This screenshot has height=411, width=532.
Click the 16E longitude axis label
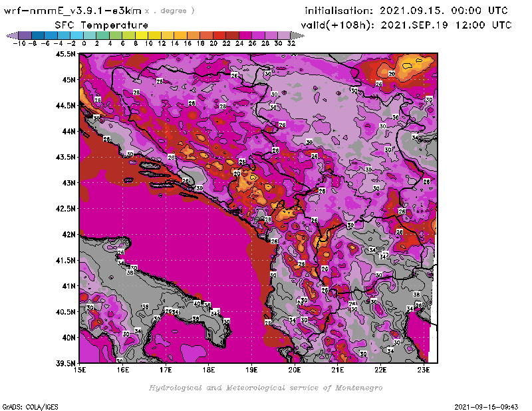(x=123, y=370)
